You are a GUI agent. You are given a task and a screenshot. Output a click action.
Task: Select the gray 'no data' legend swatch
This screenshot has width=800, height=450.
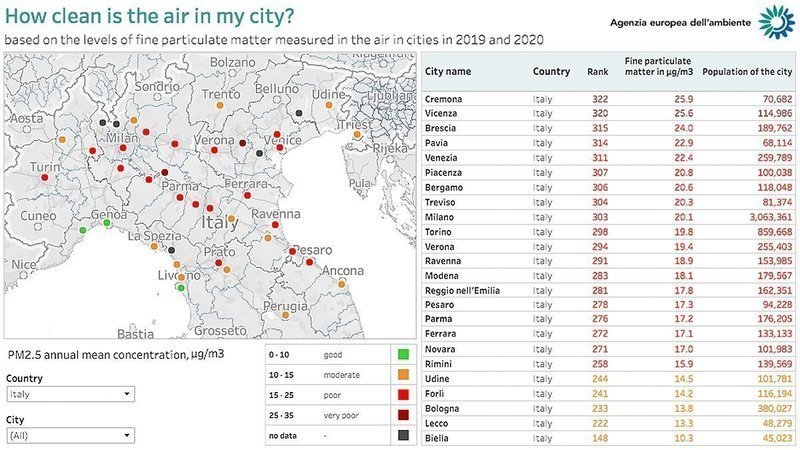pos(403,435)
